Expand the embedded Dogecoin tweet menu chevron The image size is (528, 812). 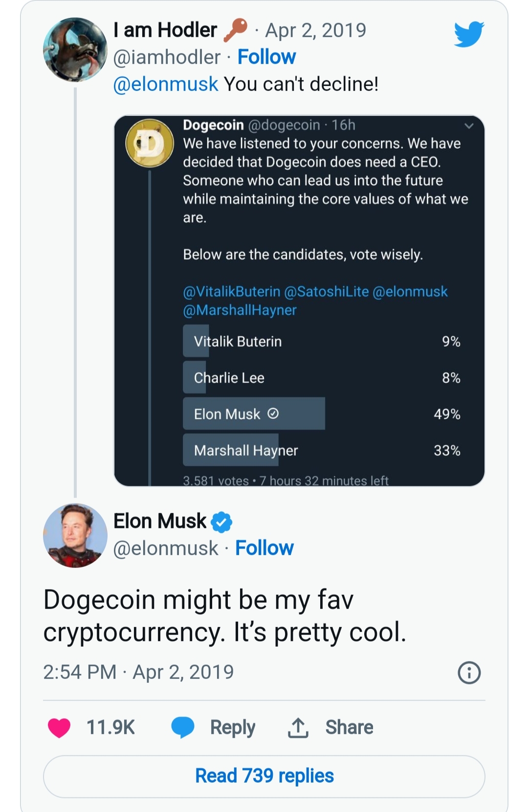tap(468, 126)
